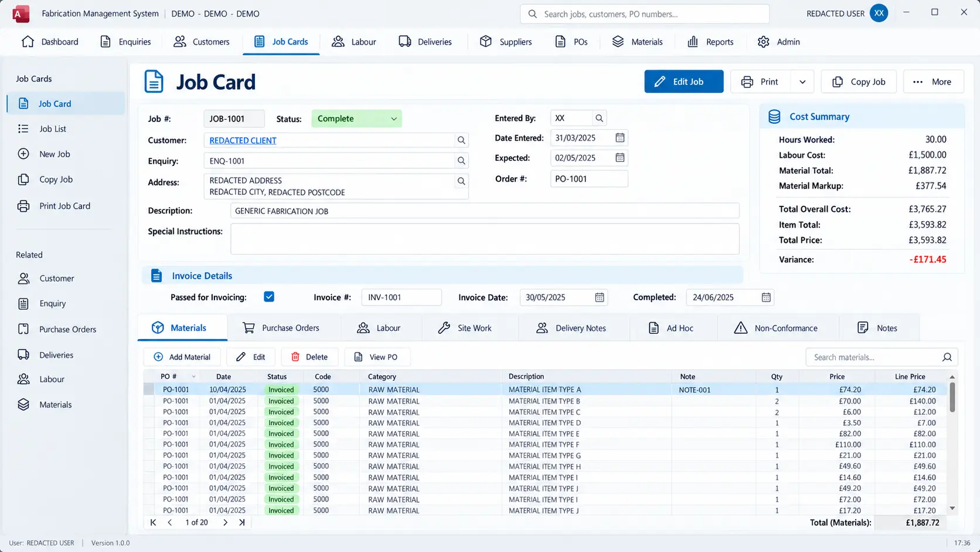Open the Non-Conformance tab
This screenshot has height=552, width=980.
(775, 328)
